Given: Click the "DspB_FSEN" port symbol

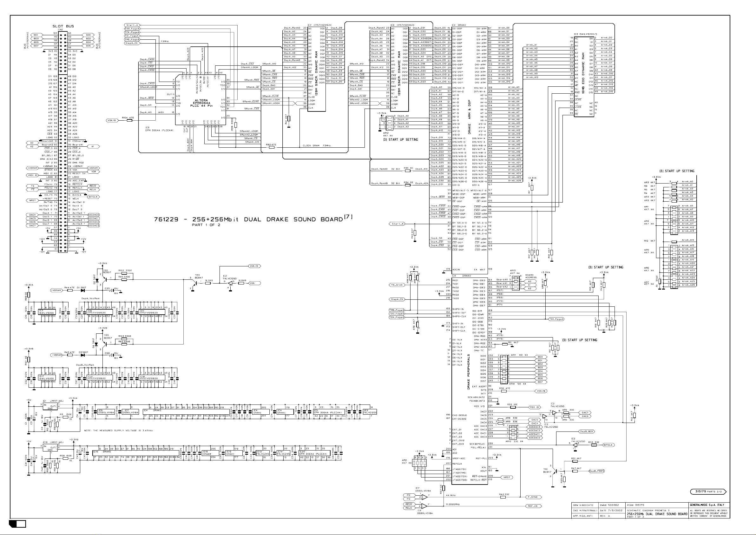Looking at the screenshot, I should [596, 471].
